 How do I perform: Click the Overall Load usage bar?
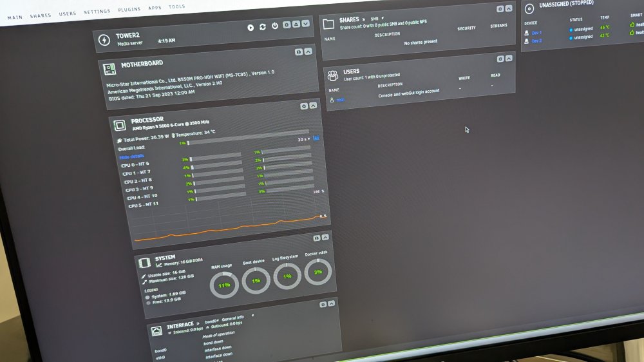[249, 138]
